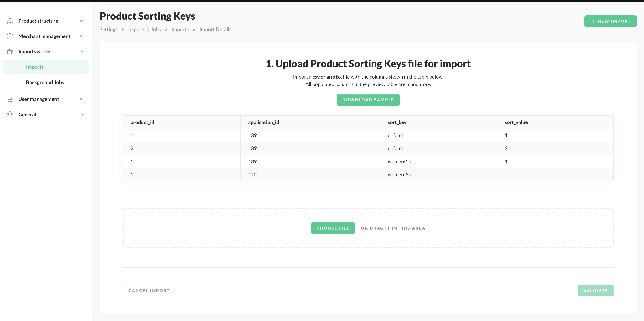Viewport: 644px width, 321px height.
Task: Click the plus icon in New Import
Action: 593,21
